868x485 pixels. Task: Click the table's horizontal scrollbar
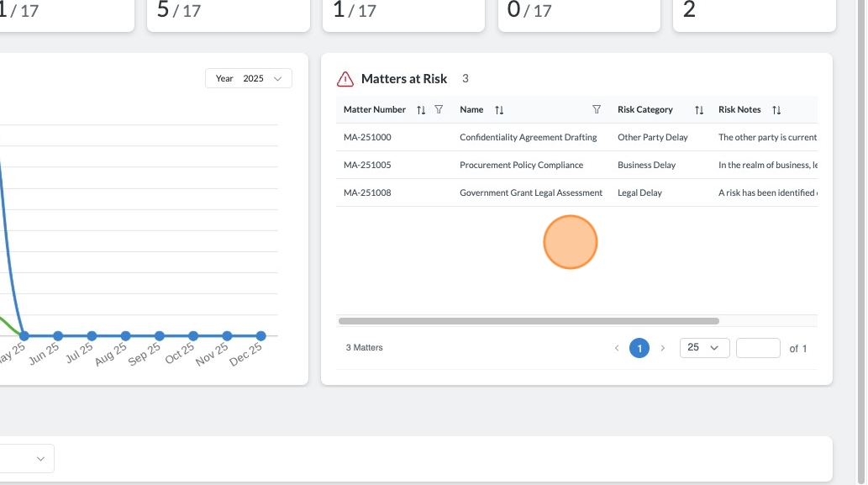click(529, 321)
